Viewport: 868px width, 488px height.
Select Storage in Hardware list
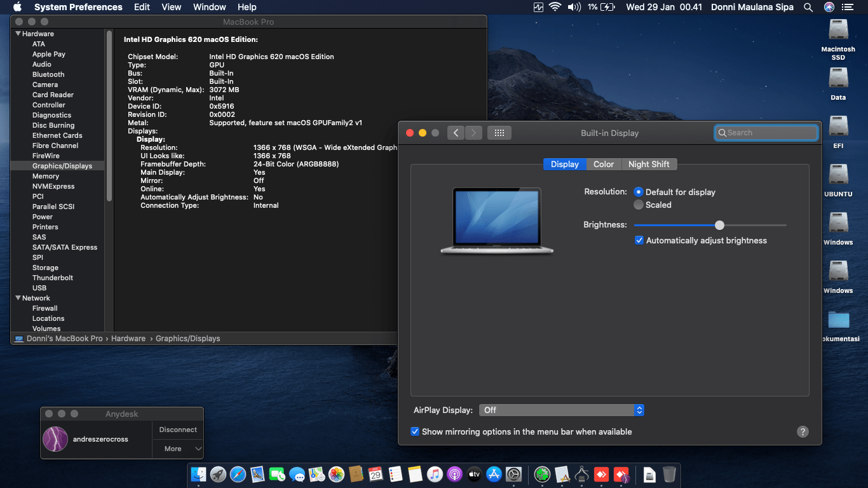pyautogui.click(x=45, y=268)
